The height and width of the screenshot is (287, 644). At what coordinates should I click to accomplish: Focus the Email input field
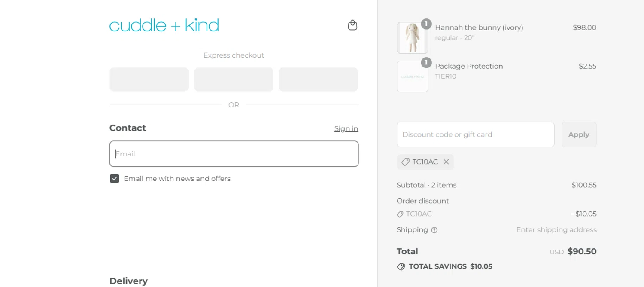tap(234, 154)
